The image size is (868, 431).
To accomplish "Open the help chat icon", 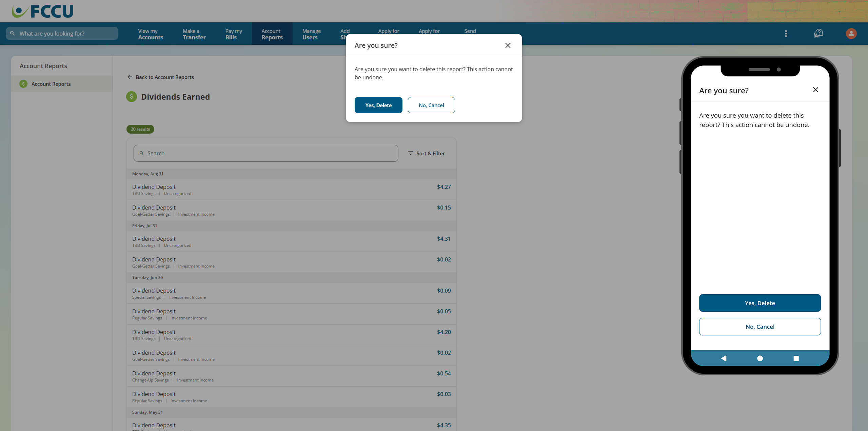I will point(818,34).
